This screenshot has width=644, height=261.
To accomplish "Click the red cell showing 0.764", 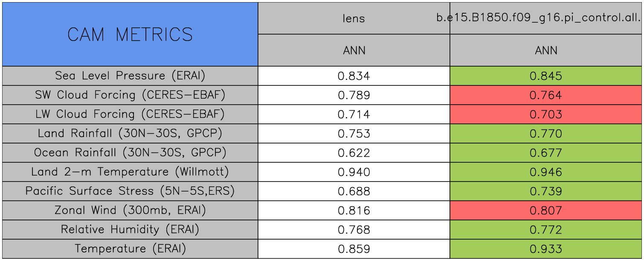I will pyautogui.click(x=546, y=95).
